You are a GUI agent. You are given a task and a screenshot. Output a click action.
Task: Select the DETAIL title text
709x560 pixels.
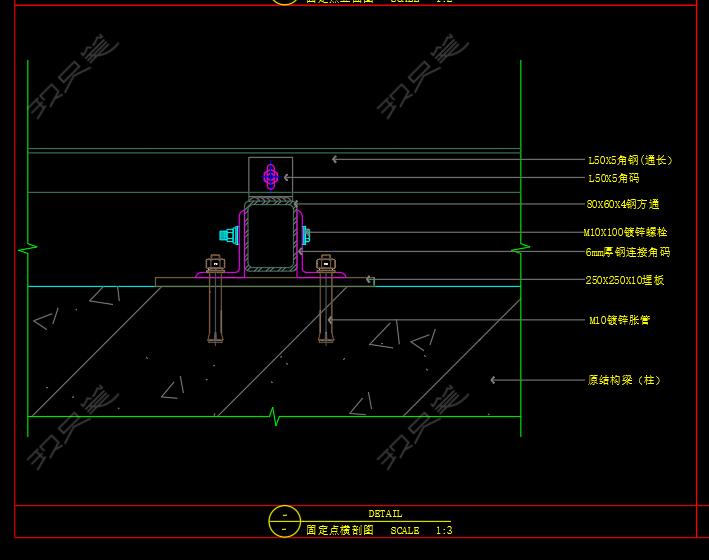click(x=385, y=514)
